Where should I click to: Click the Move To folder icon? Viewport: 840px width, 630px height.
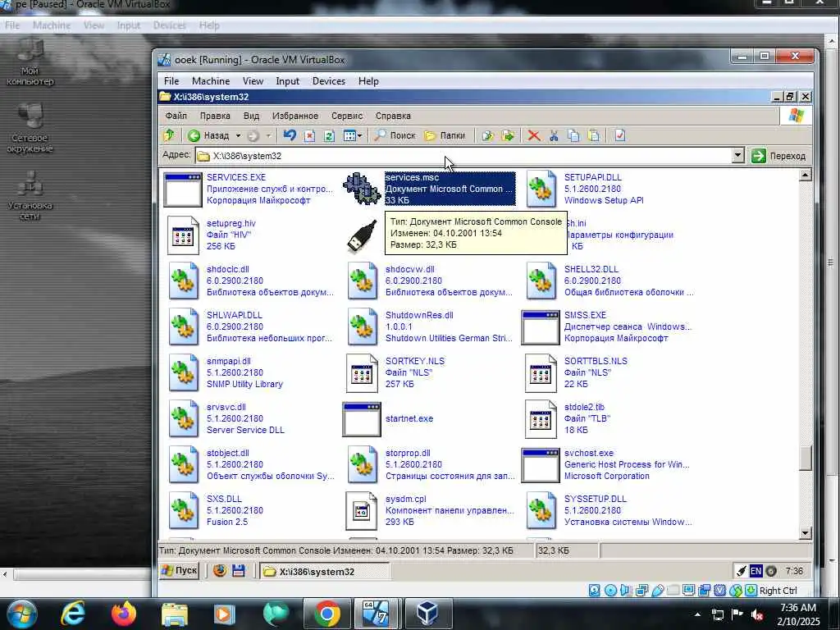(487, 135)
